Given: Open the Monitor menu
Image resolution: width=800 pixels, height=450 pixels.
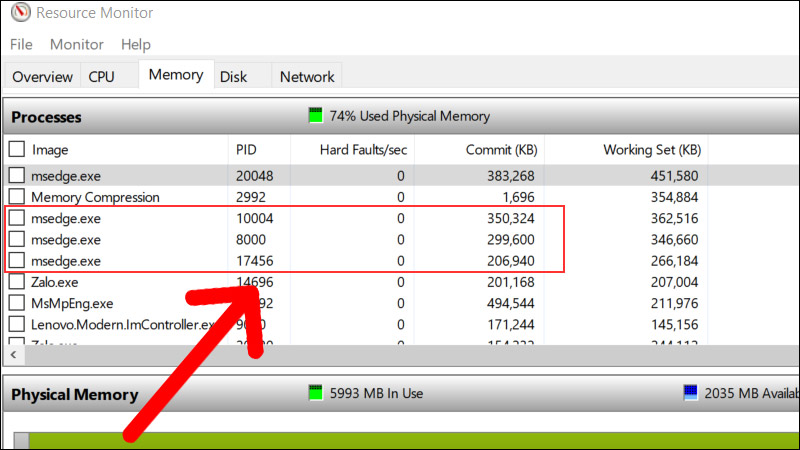Looking at the screenshot, I should click(x=77, y=45).
